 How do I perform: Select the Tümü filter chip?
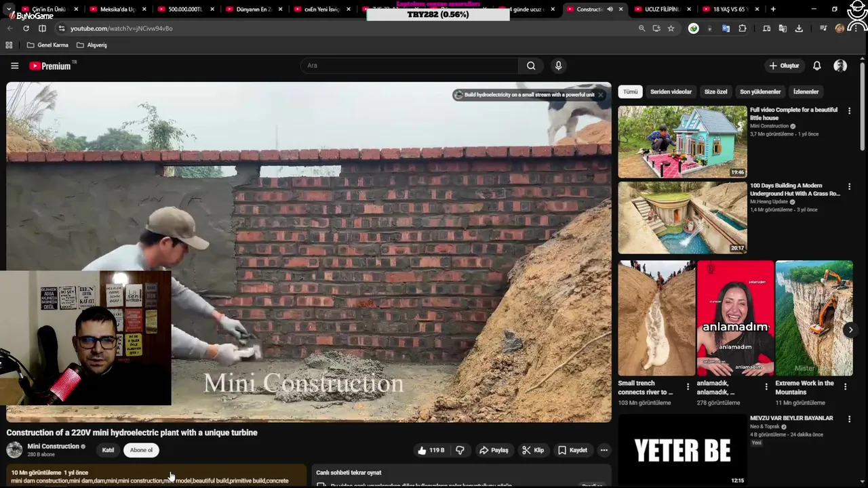(x=631, y=91)
